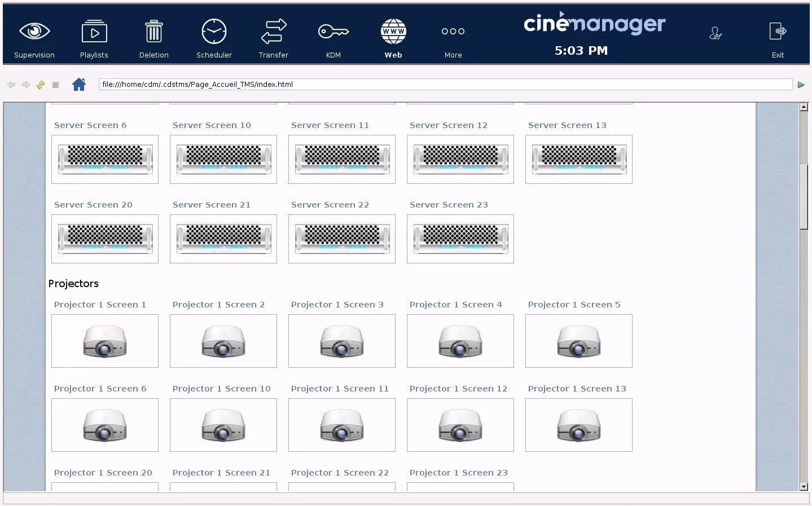812x506 pixels.
Task: Click the green go arrow
Action: (x=801, y=85)
